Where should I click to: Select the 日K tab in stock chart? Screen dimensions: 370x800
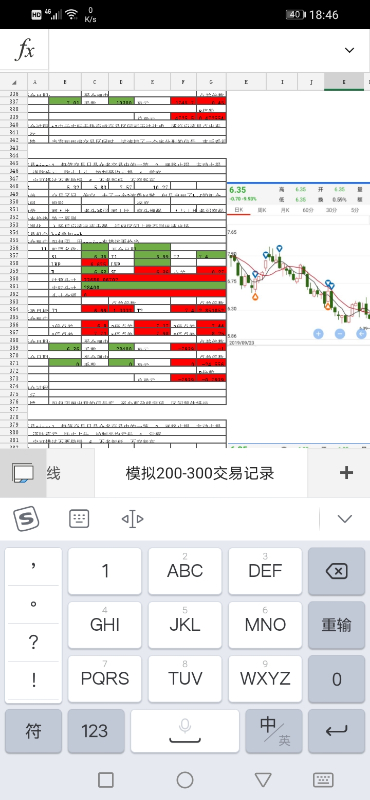[x=239, y=210]
